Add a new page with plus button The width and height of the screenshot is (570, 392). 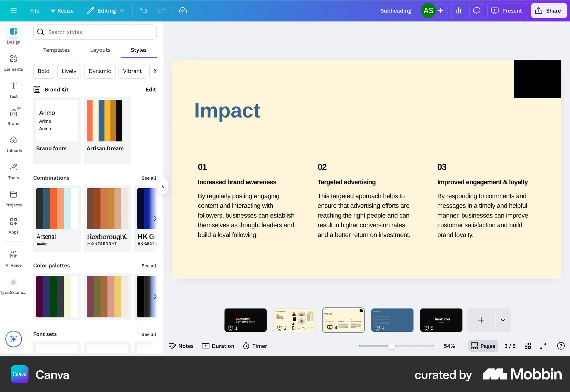481,320
